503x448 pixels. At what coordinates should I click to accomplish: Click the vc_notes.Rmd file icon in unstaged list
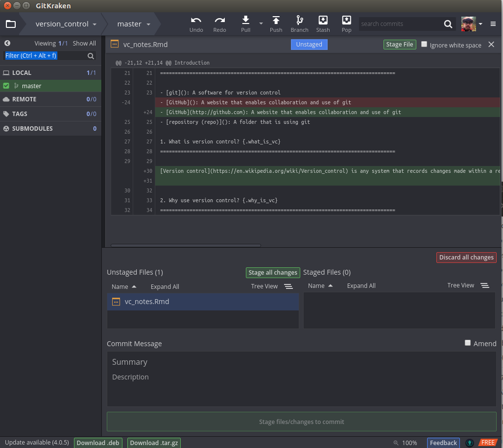tap(116, 302)
